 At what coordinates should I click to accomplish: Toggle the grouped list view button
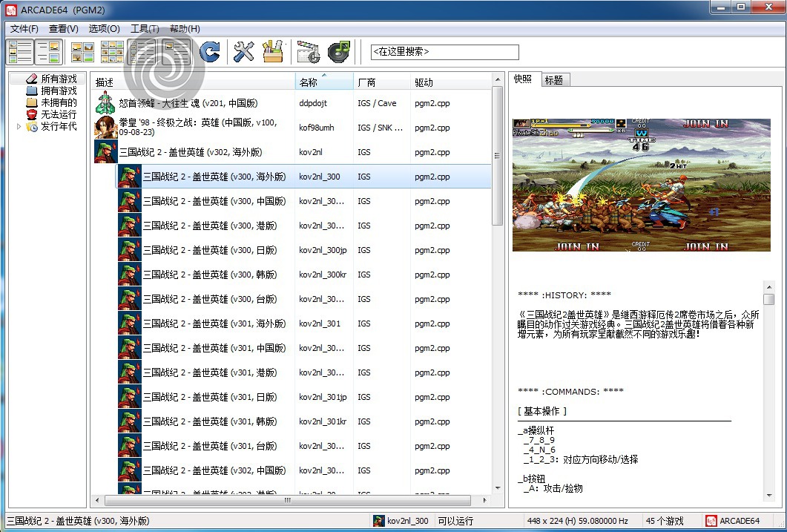click(x=142, y=52)
